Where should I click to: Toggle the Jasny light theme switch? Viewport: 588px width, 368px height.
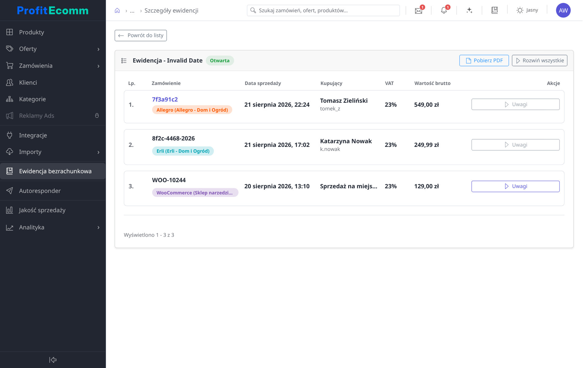pyautogui.click(x=527, y=10)
